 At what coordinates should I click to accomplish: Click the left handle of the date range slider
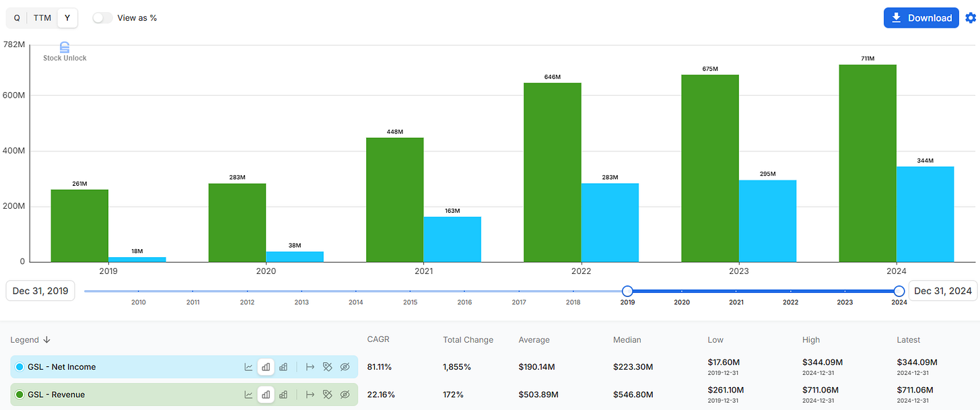click(627, 291)
